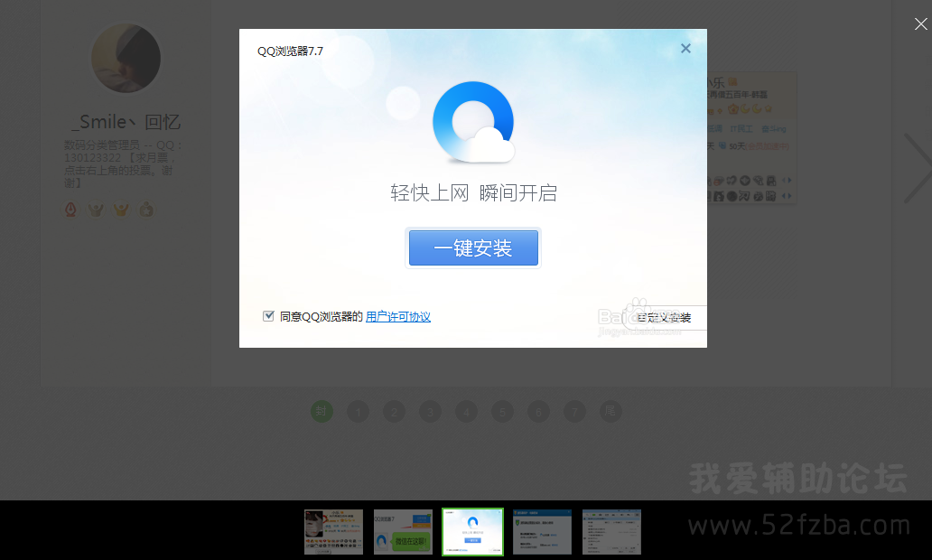Jump to step page 3

pyautogui.click(x=430, y=411)
